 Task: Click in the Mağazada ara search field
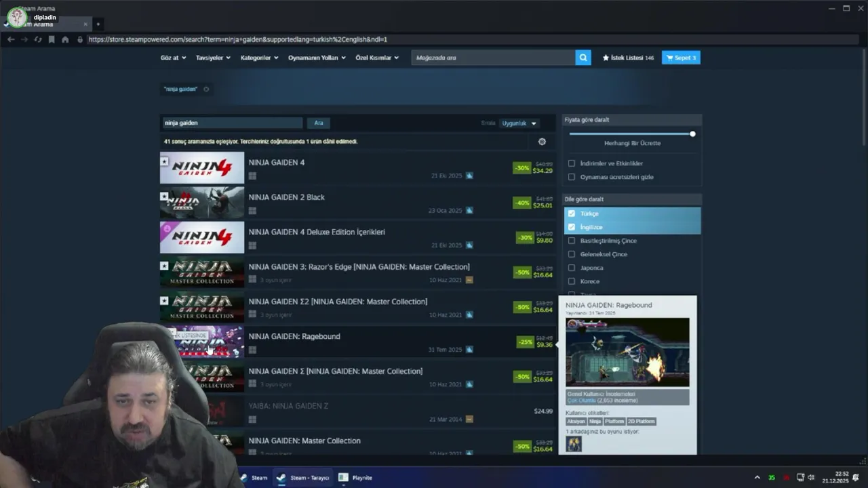(x=493, y=58)
